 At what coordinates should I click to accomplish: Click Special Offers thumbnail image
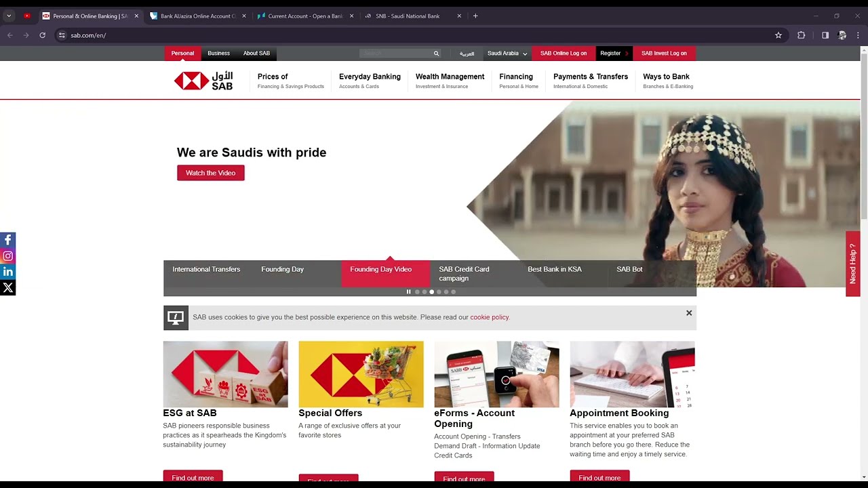coord(361,374)
